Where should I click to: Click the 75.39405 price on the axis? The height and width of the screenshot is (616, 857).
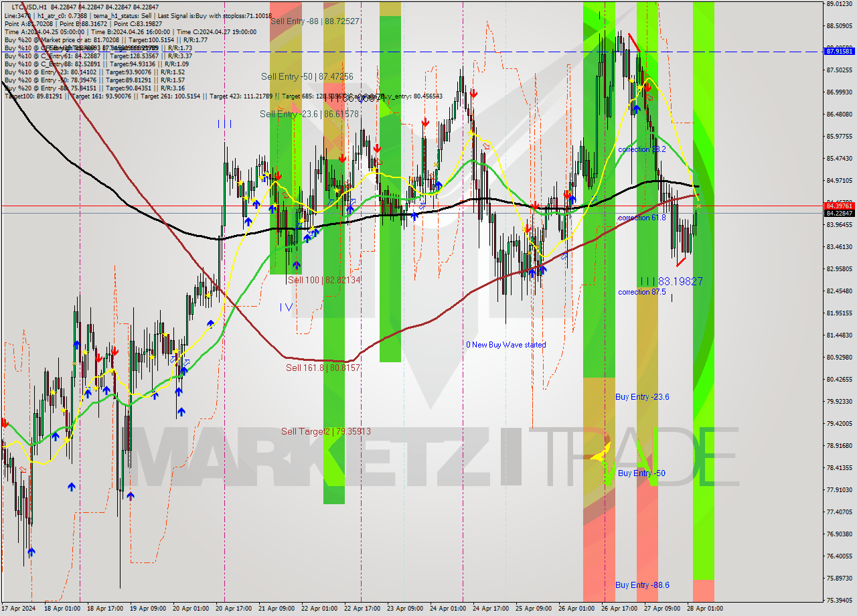tap(840, 601)
